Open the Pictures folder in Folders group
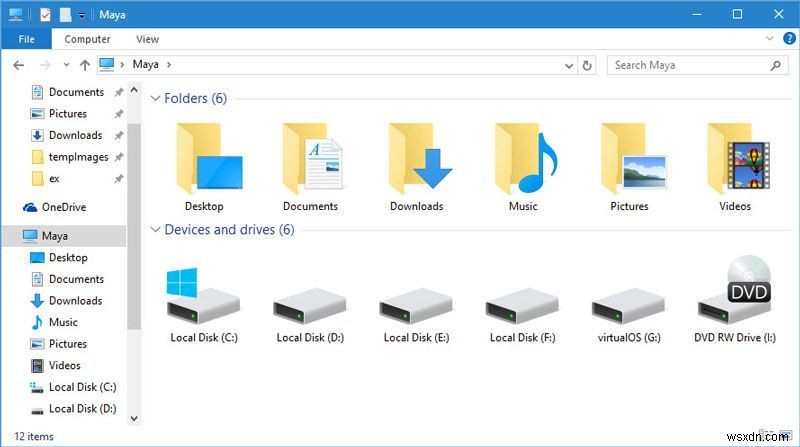Screen dimensions: 800x447 click(633, 158)
